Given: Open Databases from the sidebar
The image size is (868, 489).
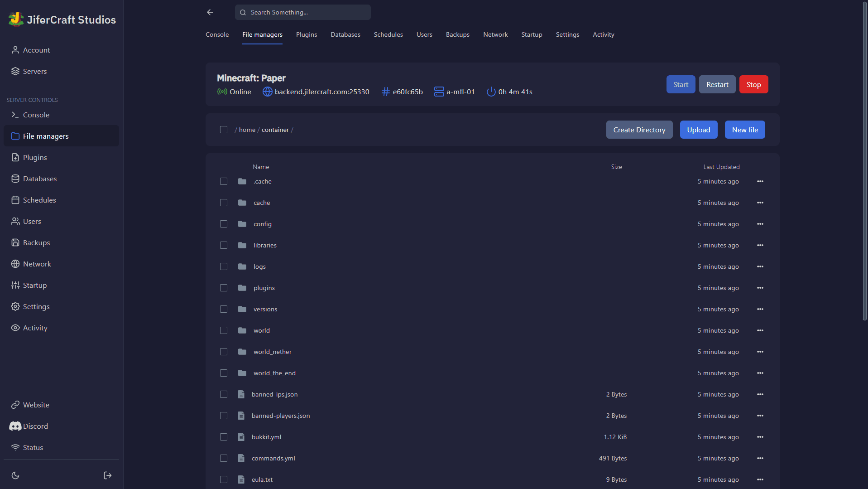Looking at the screenshot, I should coord(39,179).
